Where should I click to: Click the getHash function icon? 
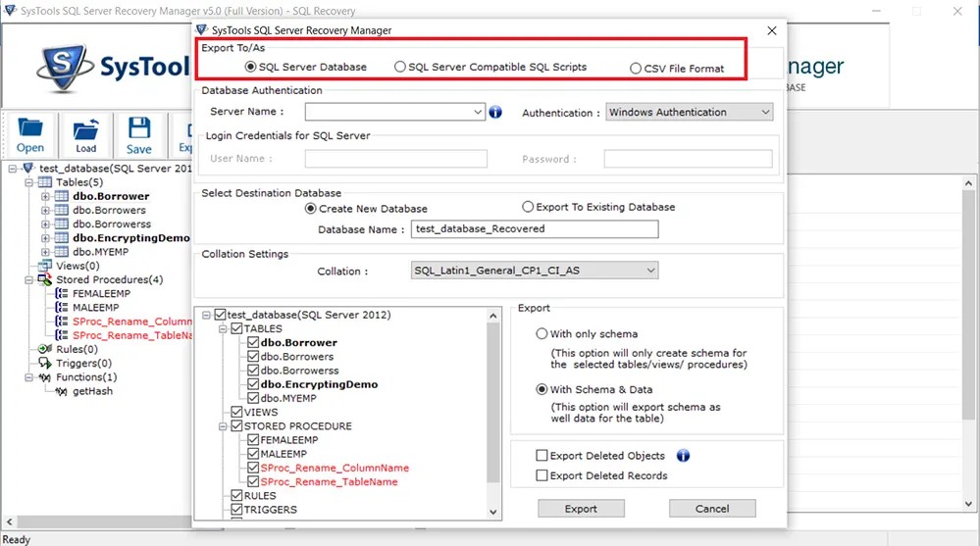61,392
